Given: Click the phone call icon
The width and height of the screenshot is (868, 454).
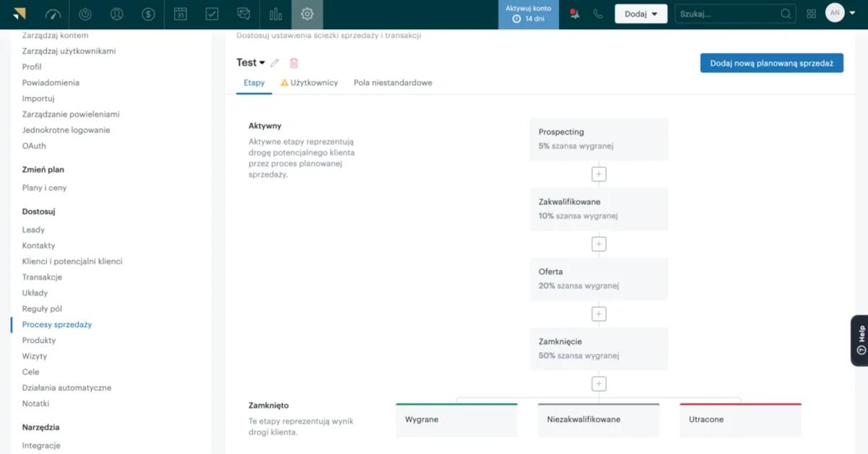Looking at the screenshot, I should click(x=597, y=14).
